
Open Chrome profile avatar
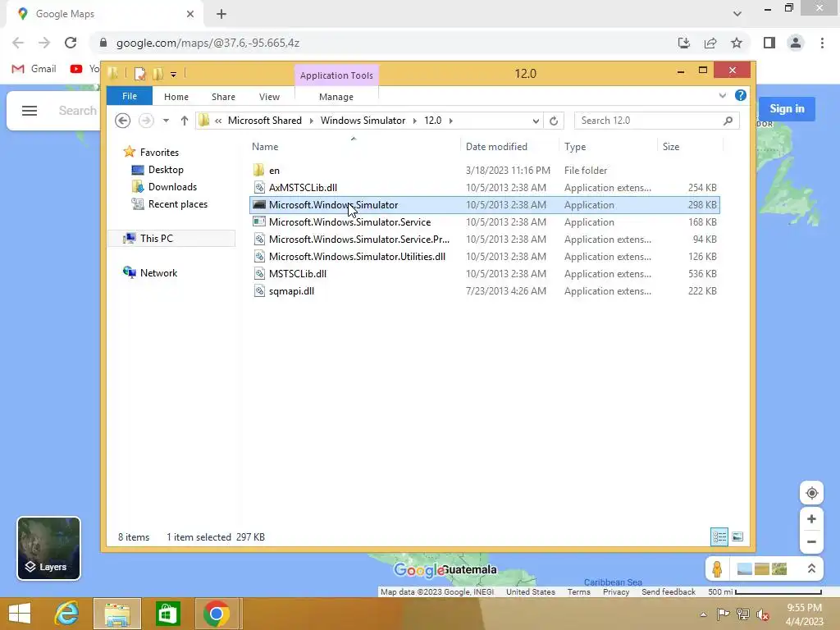point(796,43)
